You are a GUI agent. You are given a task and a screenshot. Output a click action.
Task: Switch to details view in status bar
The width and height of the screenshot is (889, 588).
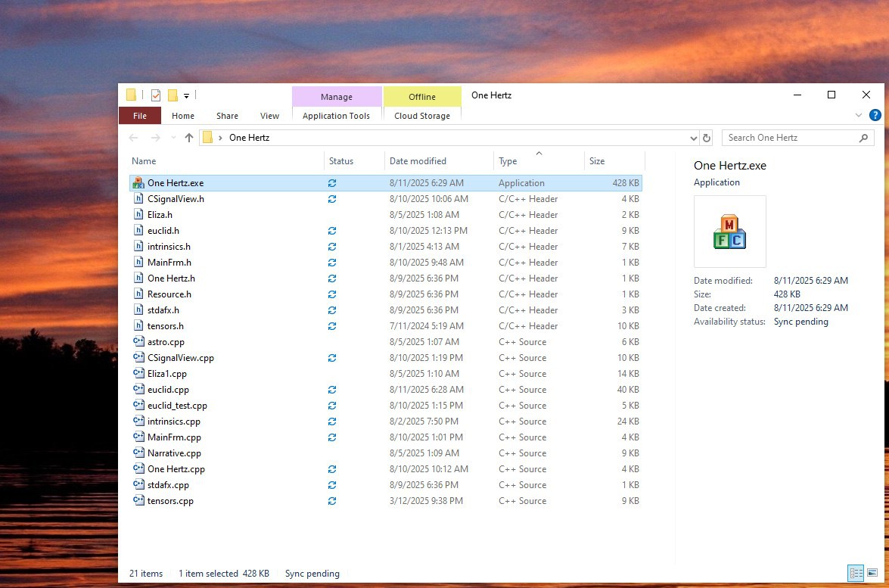(856, 574)
